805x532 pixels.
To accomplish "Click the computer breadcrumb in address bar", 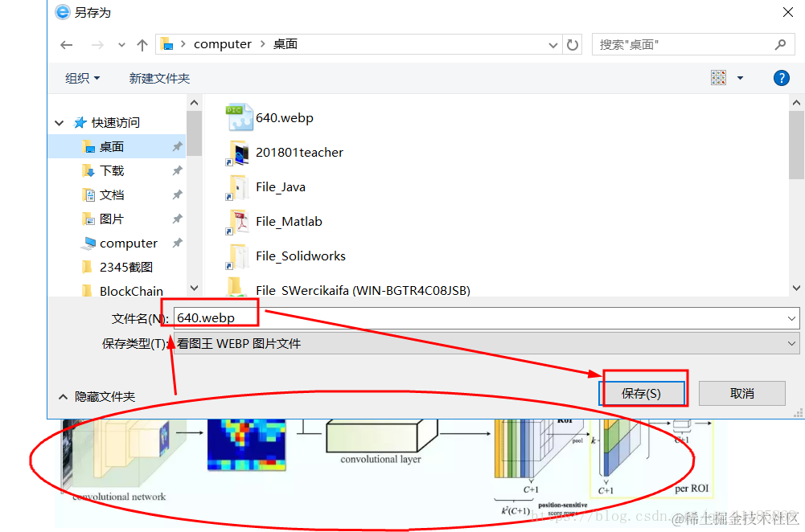I will pyautogui.click(x=222, y=44).
